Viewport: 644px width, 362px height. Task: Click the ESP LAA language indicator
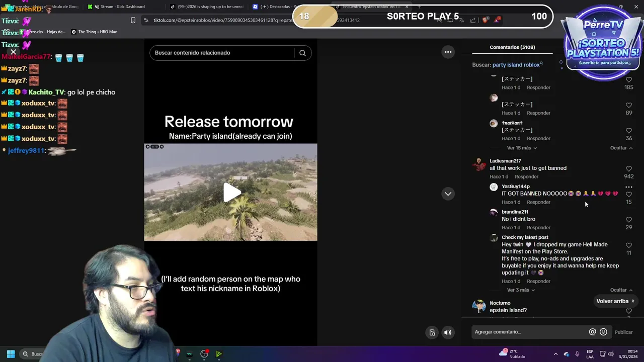pos(590,354)
